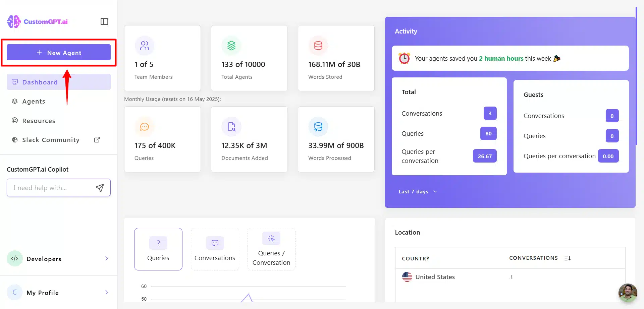Send Copilot message with paper plane icon
This screenshot has width=644, height=309.
[100, 188]
